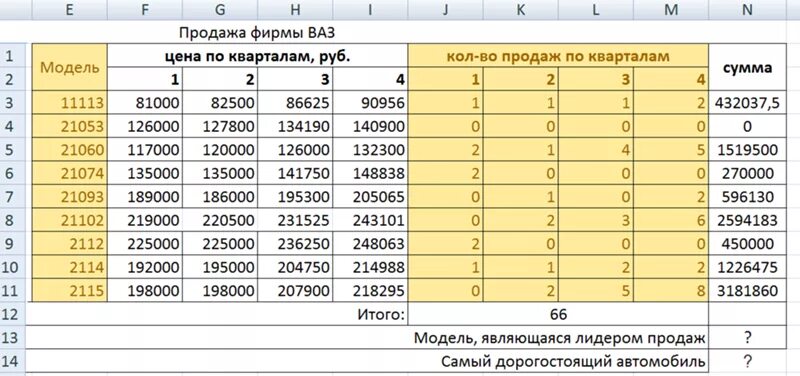
Task: Select column header N
Action: click(x=747, y=10)
